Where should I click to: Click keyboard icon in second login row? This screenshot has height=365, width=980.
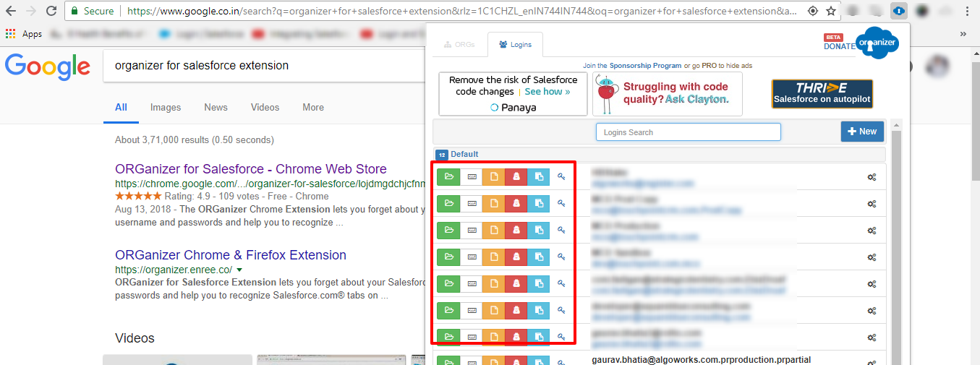point(472,203)
